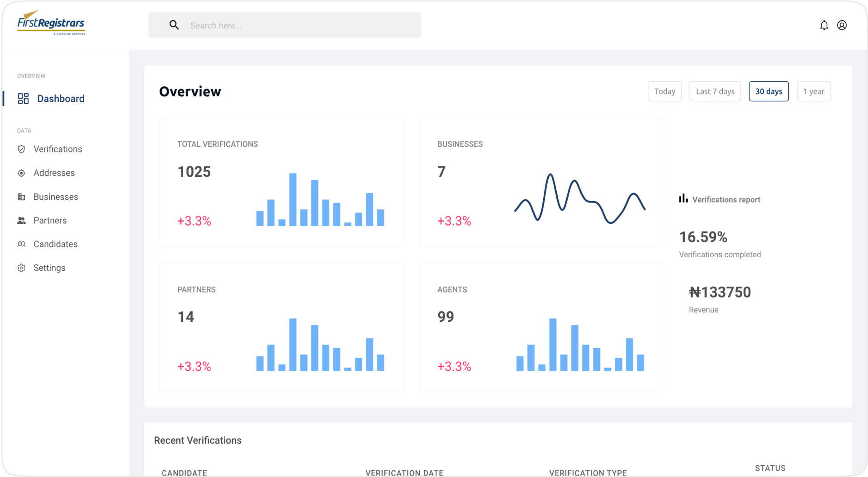Click the Businesses line chart
Image resolution: width=868 pixels, height=477 pixels.
[579, 199]
